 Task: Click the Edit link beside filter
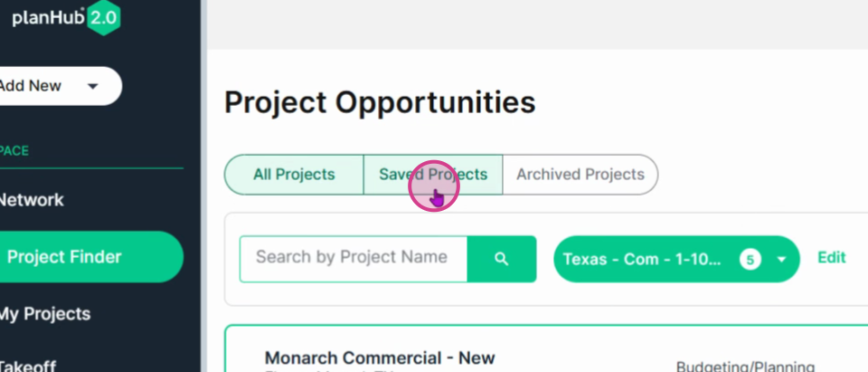832,257
